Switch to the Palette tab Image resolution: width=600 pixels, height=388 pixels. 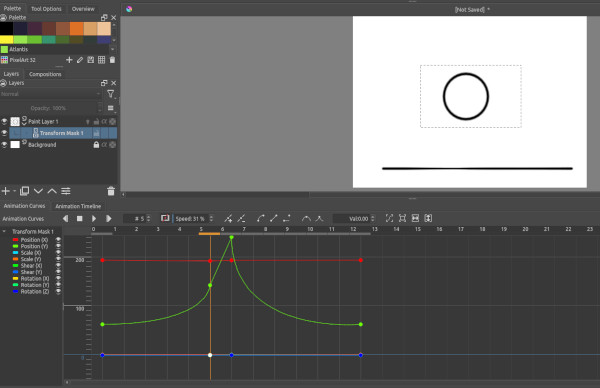pyautogui.click(x=12, y=8)
